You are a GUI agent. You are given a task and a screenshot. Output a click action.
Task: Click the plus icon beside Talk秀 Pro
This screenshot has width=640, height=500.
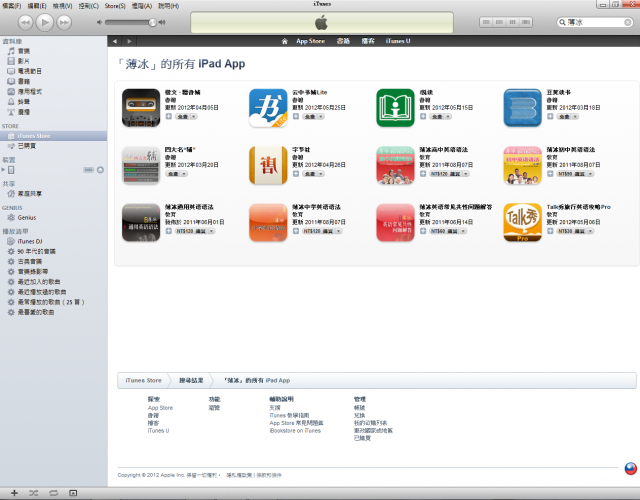(x=550, y=231)
